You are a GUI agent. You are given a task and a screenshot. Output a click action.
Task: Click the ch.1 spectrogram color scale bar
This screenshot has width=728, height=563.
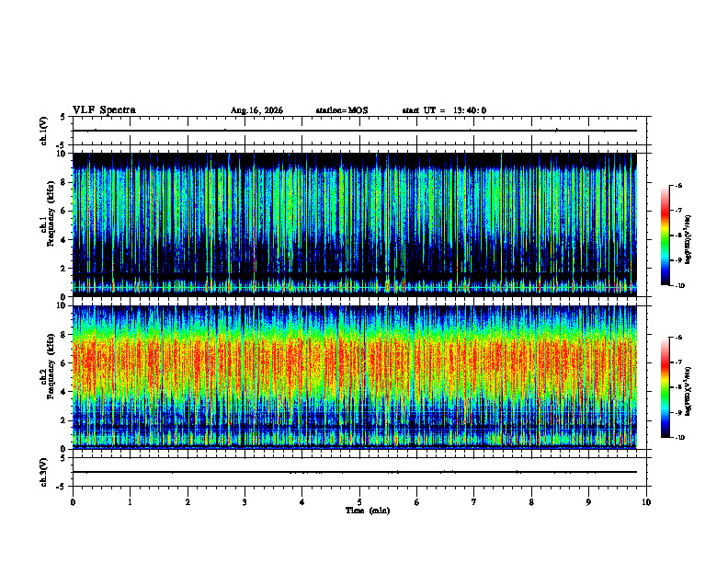click(665, 236)
